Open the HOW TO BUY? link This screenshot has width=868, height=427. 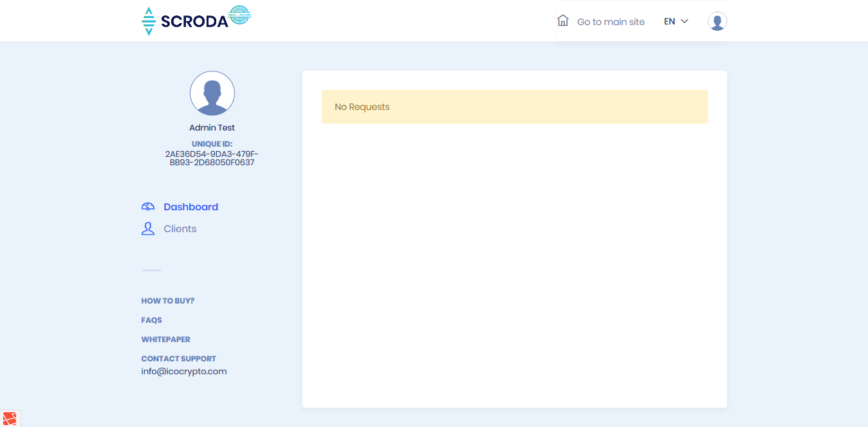pos(167,301)
